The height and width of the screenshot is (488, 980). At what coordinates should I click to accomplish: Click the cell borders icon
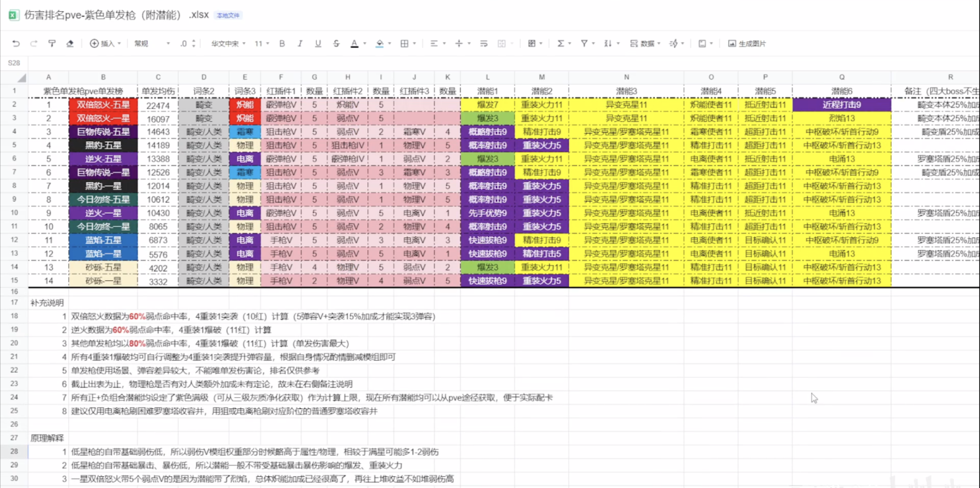[405, 44]
